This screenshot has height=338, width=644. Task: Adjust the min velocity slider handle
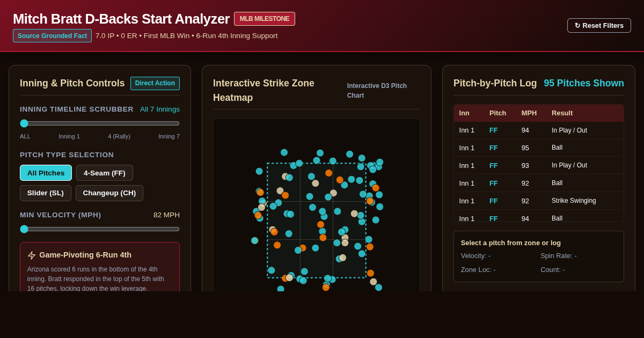[x=24, y=229]
